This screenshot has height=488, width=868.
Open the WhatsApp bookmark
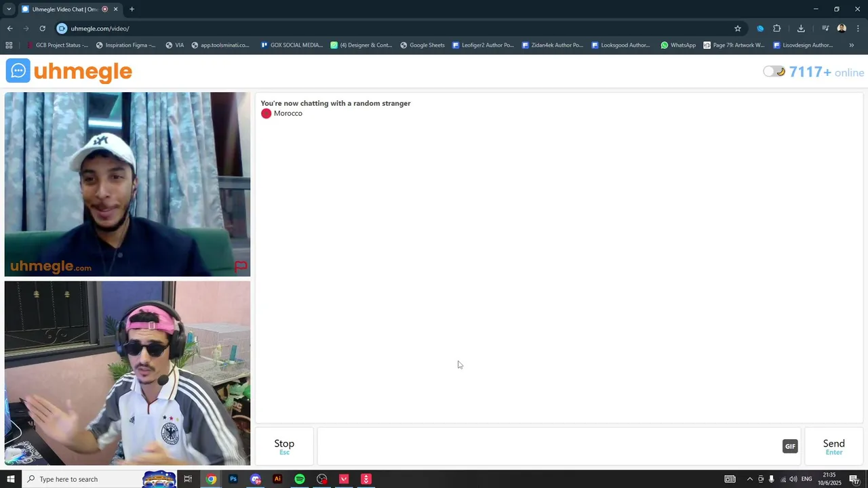point(678,45)
